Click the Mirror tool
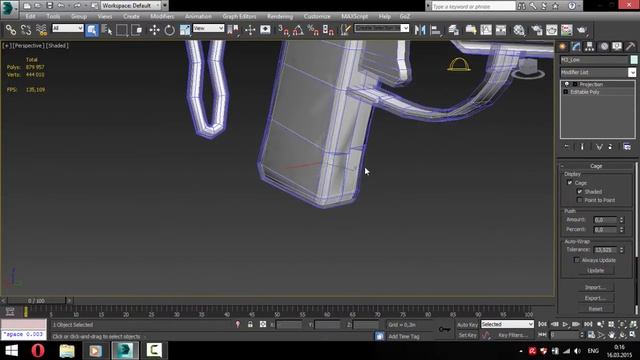Viewport: 640px width, 360px height. (420, 30)
